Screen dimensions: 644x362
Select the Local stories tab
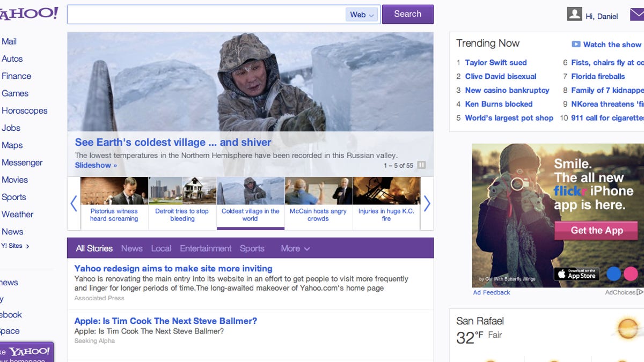coord(161,248)
